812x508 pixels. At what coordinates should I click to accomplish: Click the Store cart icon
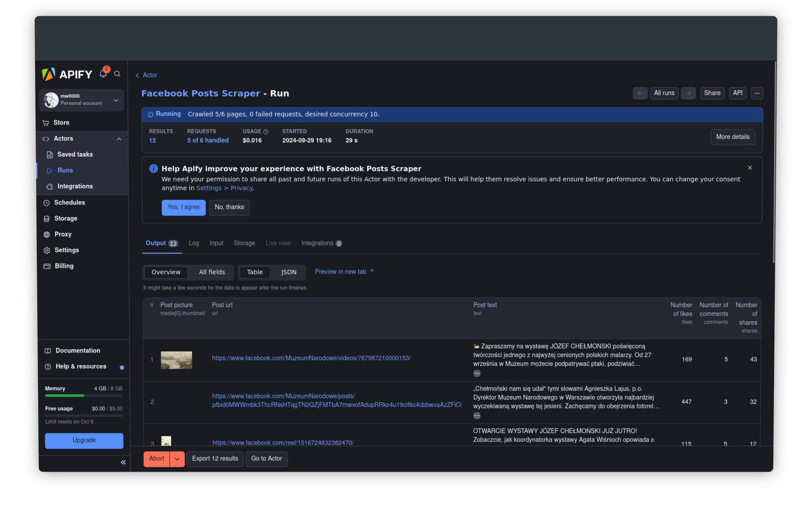coord(46,123)
